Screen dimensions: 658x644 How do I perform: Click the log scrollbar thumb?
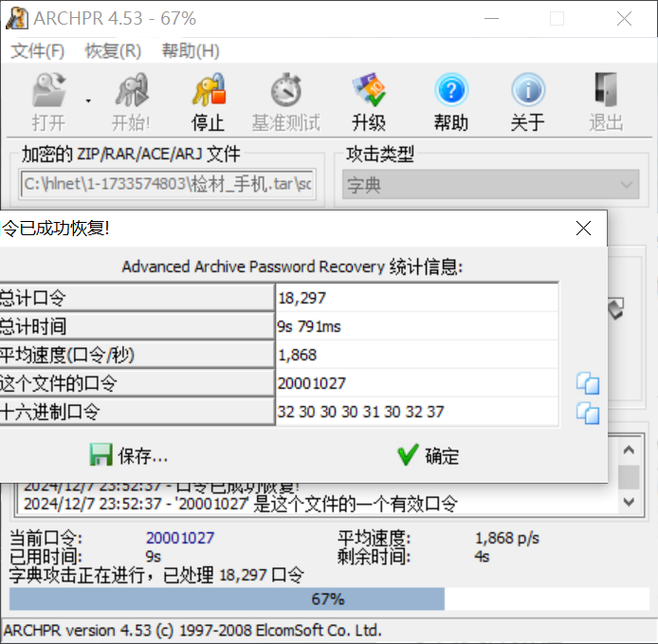pos(629,477)
